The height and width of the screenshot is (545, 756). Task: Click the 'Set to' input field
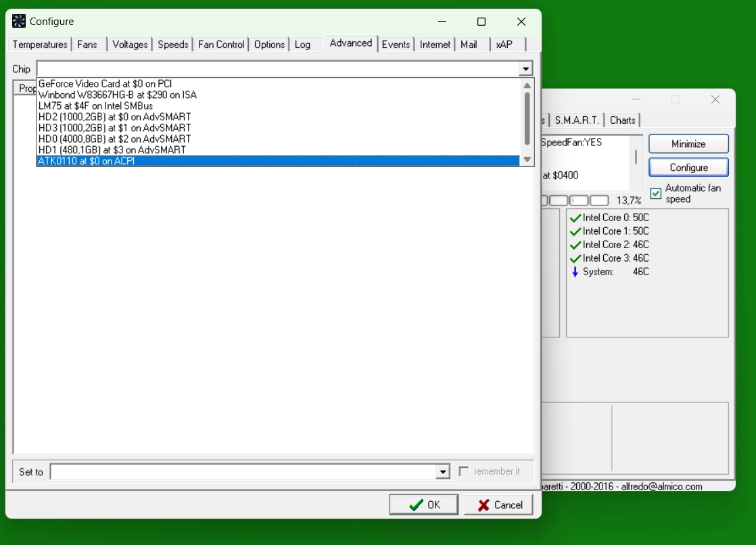click(243, 471)
